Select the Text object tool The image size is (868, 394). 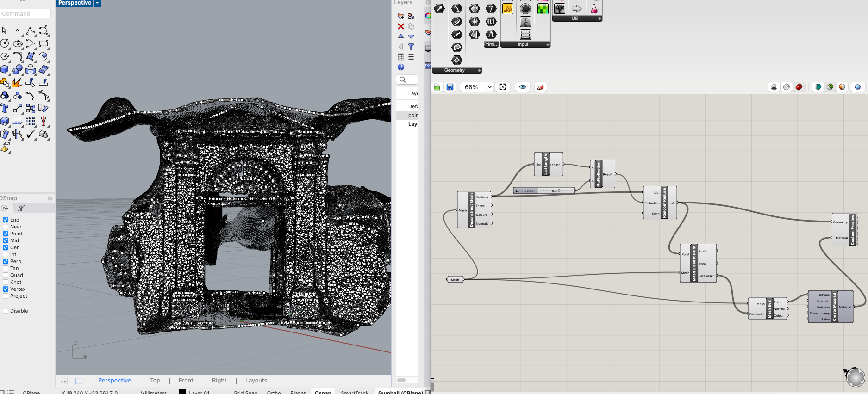coord(5,108)
